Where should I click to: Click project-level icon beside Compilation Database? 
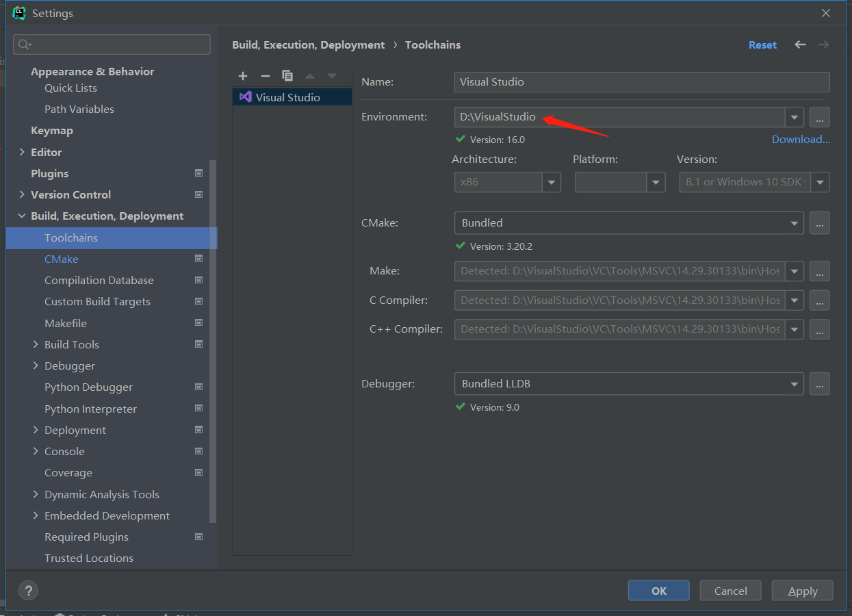[198, 280]
